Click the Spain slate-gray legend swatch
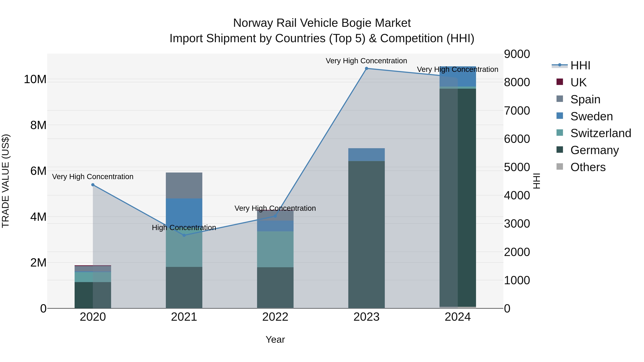644x362 pixels. [x=560, y=99]
